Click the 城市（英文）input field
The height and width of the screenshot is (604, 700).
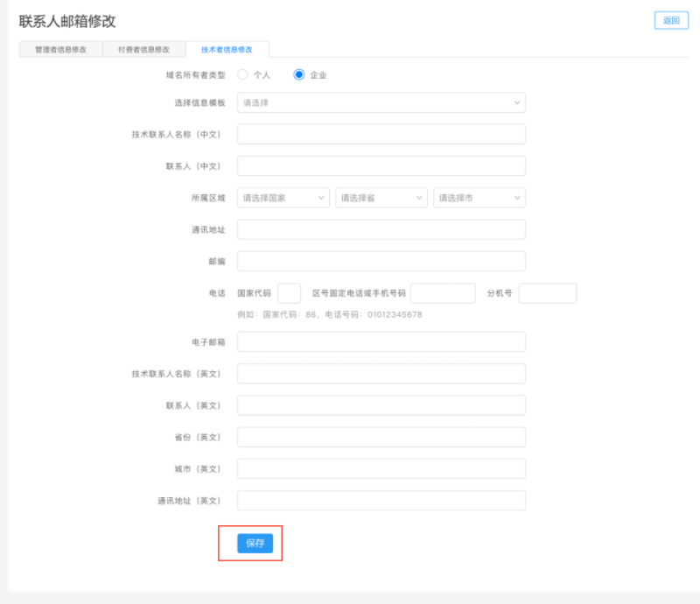pyautogui.click(x=381, y=468)
